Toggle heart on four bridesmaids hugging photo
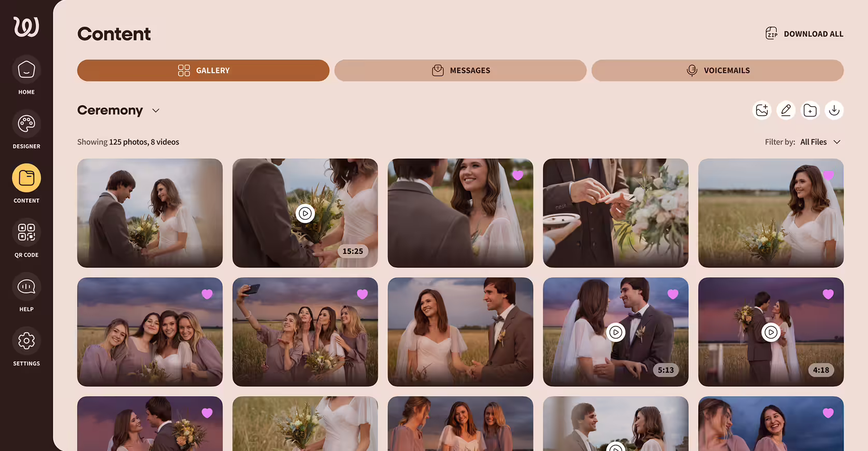This screenshot has width=868, height=451. [x=207, y=294]
